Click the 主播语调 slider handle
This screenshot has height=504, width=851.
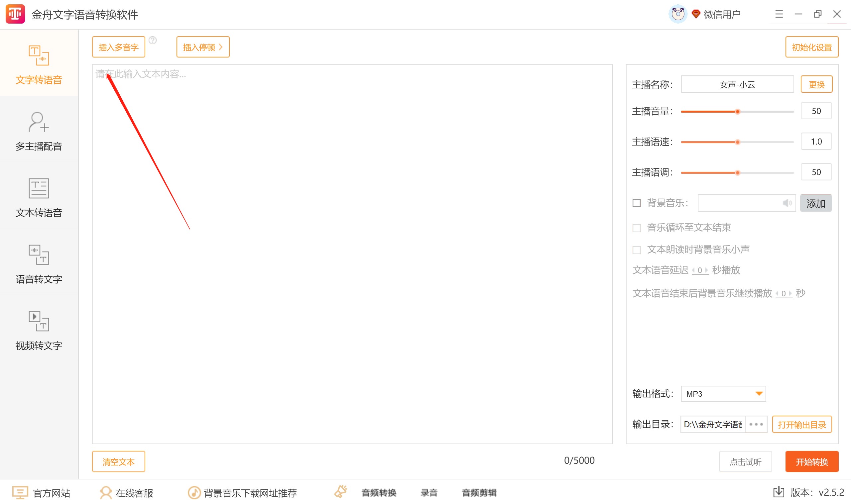click(x=737, y=172)
